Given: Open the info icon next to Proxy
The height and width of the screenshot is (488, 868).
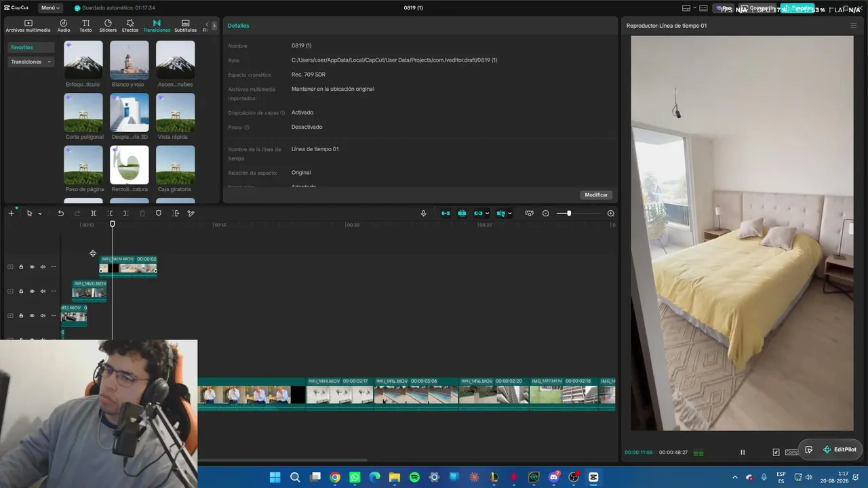Looking at the screenshot, I should [247, 127].
